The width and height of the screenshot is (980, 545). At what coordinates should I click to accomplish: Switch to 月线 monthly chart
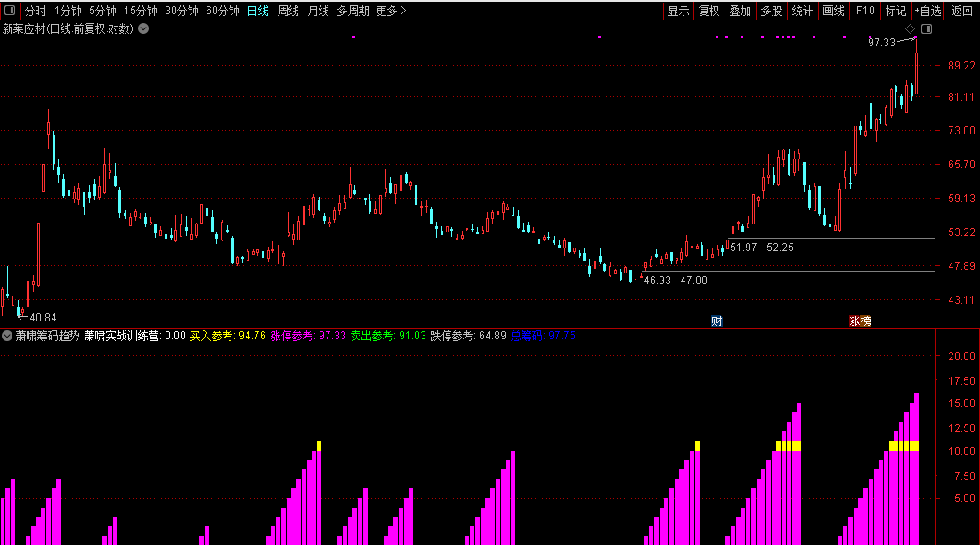318,11
